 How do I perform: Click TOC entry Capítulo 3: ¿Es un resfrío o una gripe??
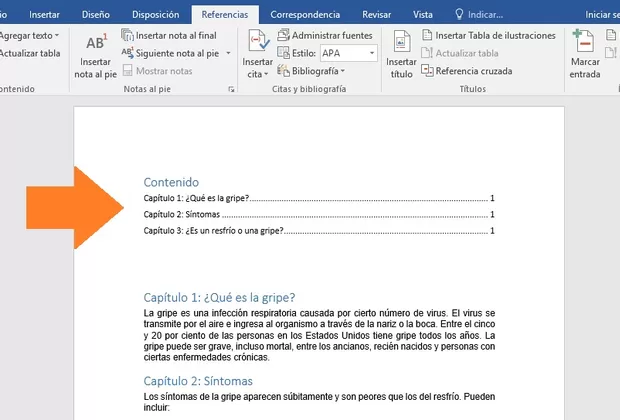click(x=319, y=231)
